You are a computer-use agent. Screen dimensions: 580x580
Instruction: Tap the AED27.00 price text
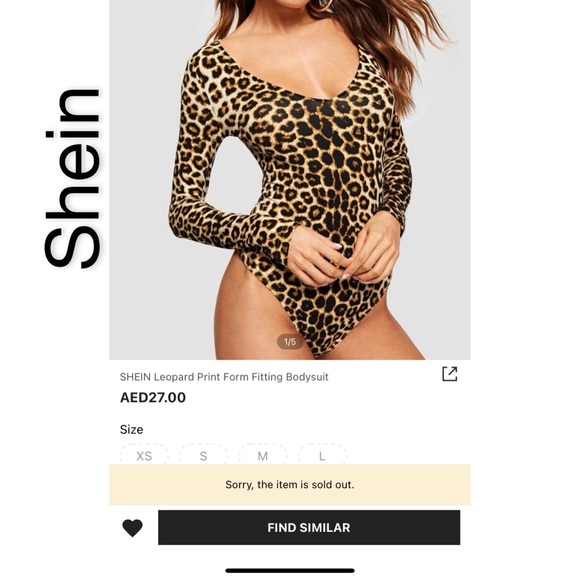pos(153,398)
